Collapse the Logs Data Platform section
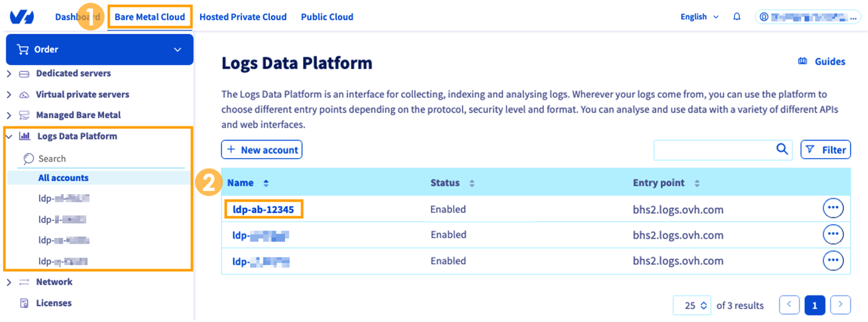The height and width of the screenshot is (322, 868). pyautogui.click(x=9, y=136)
